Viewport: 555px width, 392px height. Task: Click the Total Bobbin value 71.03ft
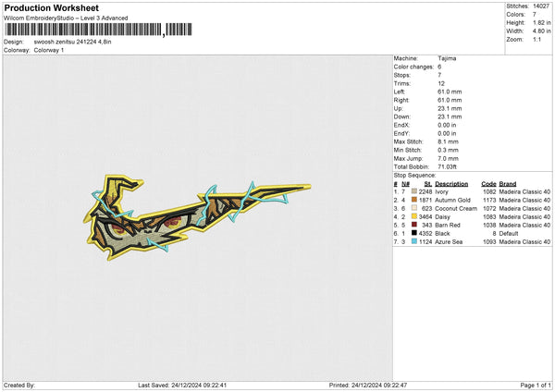tap(447, 166)
